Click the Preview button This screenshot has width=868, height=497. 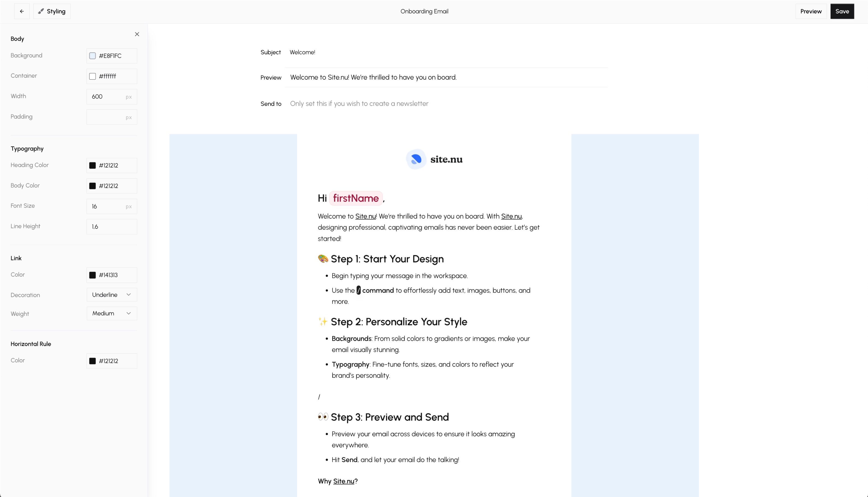point(811,11)
